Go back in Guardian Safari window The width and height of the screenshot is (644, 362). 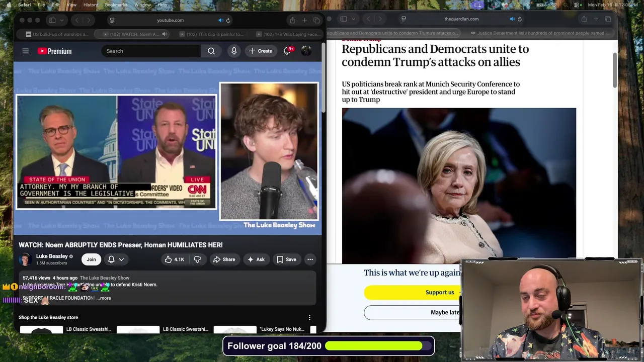(368, 19)
